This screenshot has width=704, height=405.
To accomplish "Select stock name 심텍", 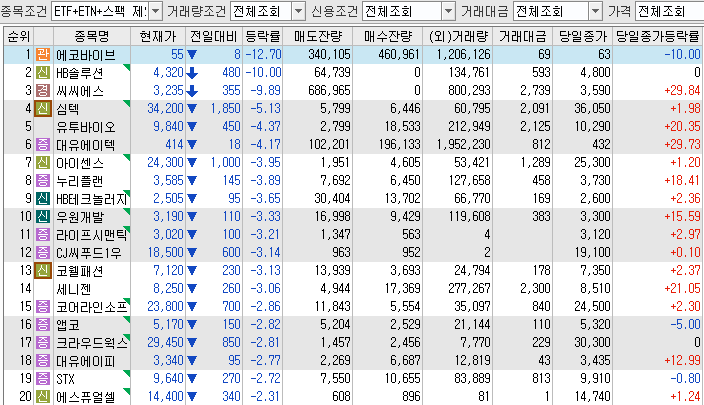I will tap(67, 109).
